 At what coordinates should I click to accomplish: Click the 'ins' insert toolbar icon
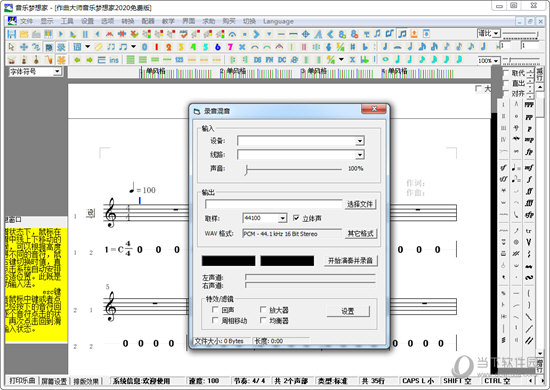[x=114, y=60]
